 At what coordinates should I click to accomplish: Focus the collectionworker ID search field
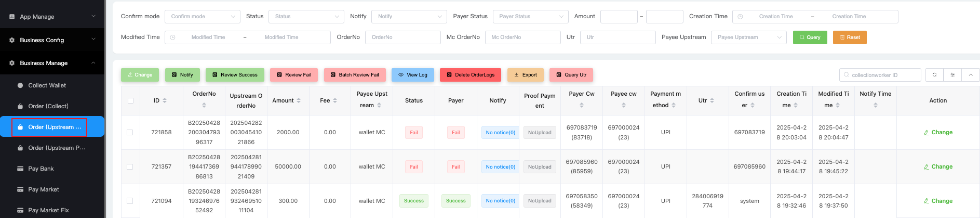click(884, 75)
